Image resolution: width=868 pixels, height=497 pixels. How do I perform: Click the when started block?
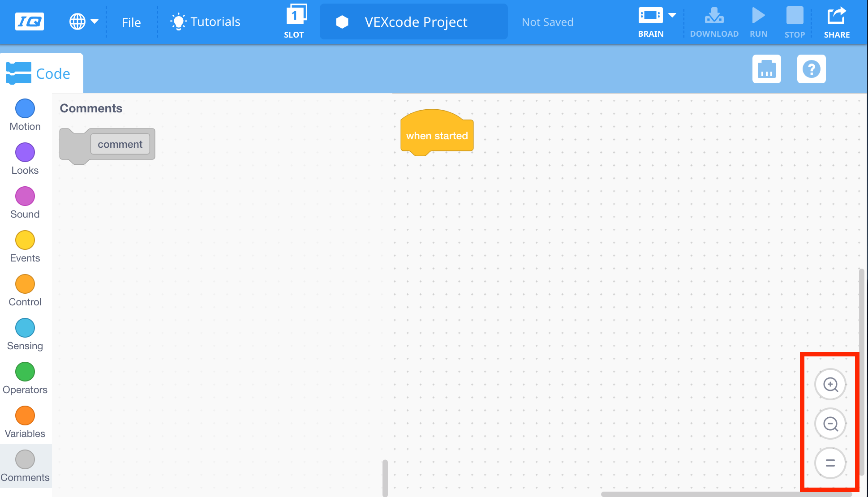[x=437, y=134]
